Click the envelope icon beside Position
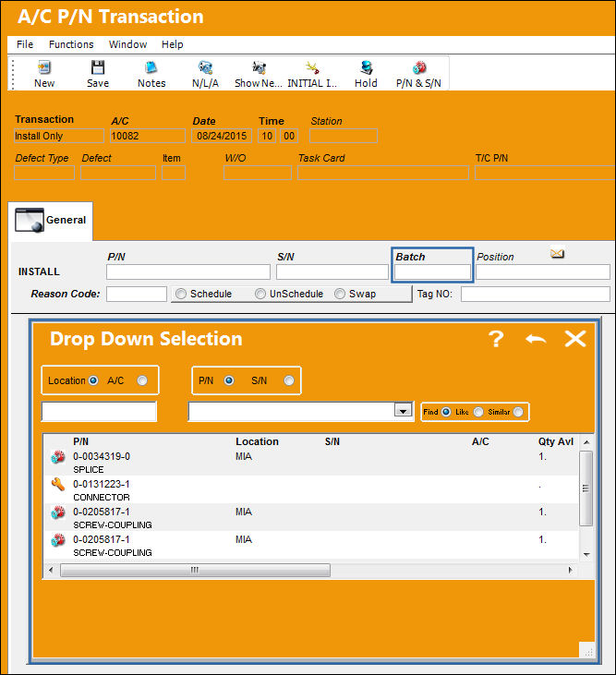 [557, 253]
